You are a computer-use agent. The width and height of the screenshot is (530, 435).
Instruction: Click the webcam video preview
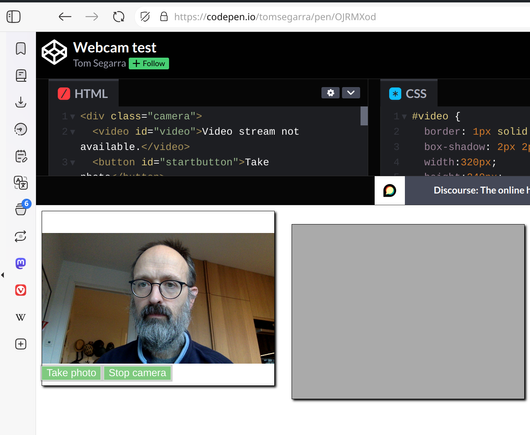(158, 298)
